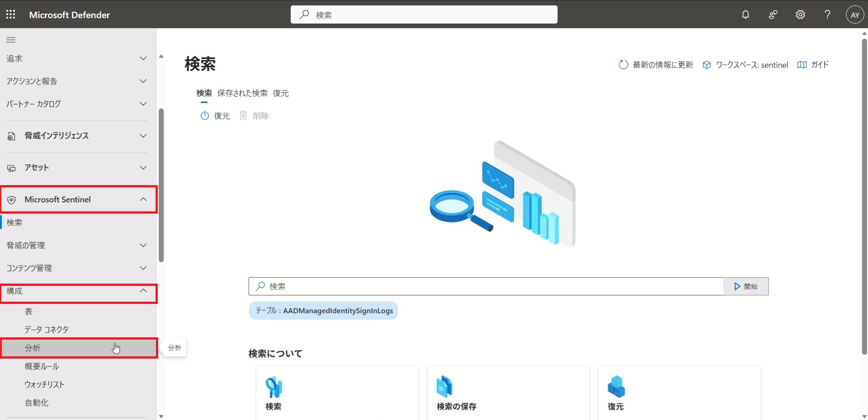This screenshot has width=868, height=420.
Task: Expand the 追求 navigation section
Action: tap(77, 58)
